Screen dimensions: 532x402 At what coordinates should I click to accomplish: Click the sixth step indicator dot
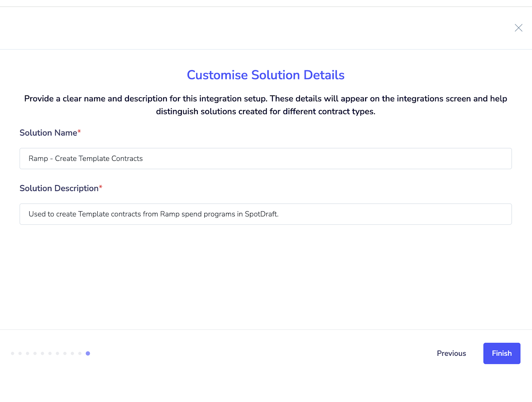(50, 353)
